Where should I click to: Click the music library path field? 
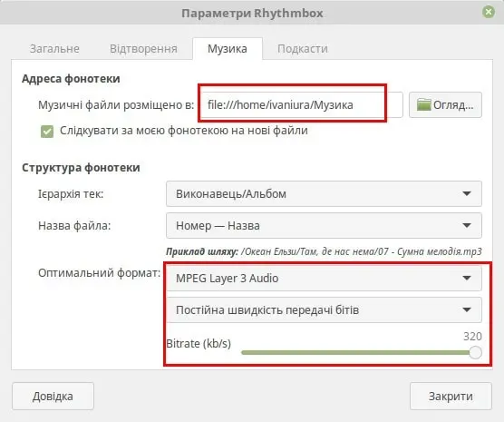302,105
